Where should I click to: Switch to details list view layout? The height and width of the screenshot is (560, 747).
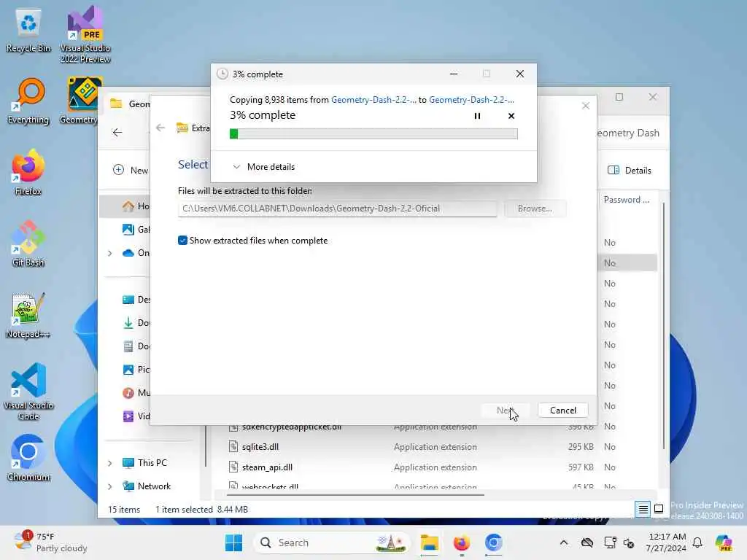[x=643, y=510]
